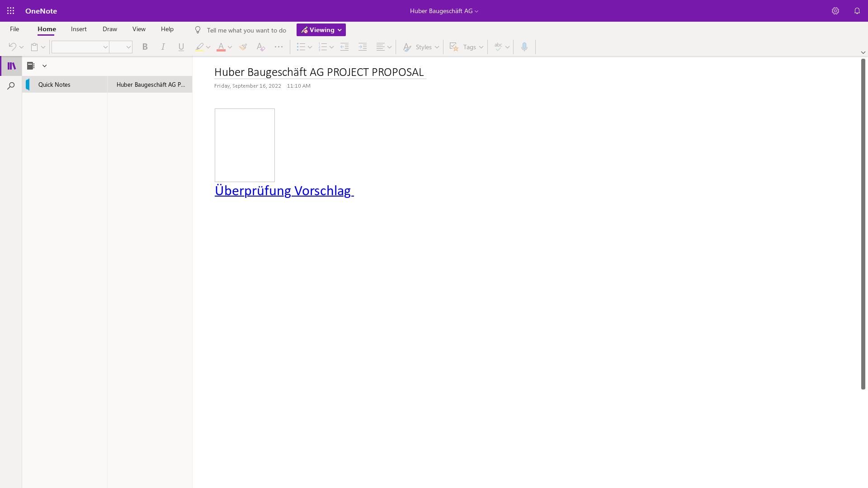Toggle Italic formatting
Image resolution: width=868 pixels, height=488 pixels.
[x=163, y=47]
